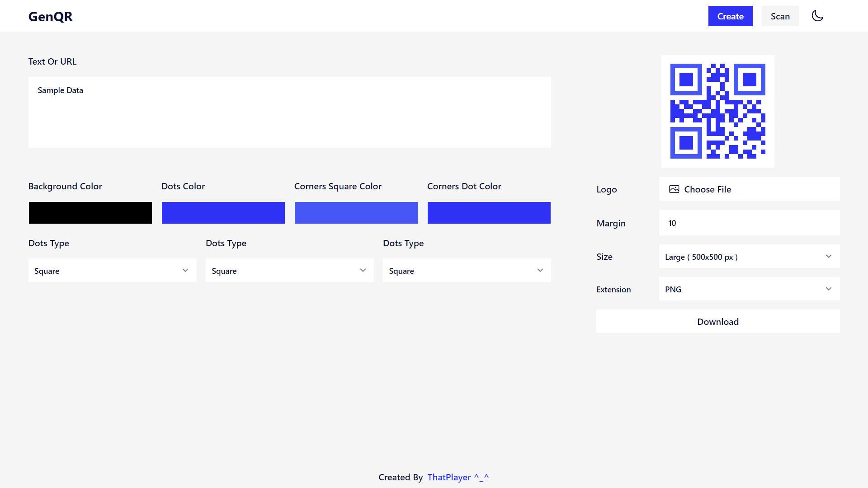Download the QR code

(x=718, y=321)
